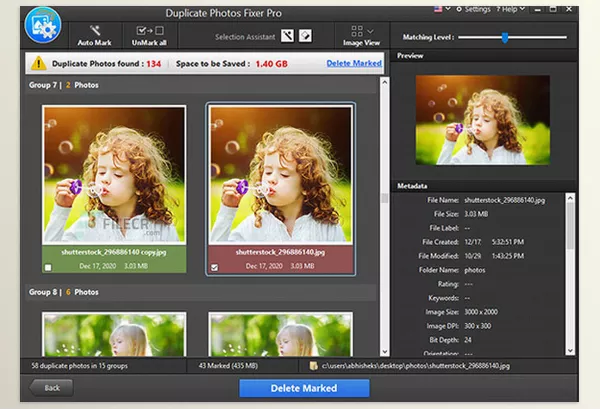Click the Metadata panel header
The image size is (600, 409).
[484, 186]
